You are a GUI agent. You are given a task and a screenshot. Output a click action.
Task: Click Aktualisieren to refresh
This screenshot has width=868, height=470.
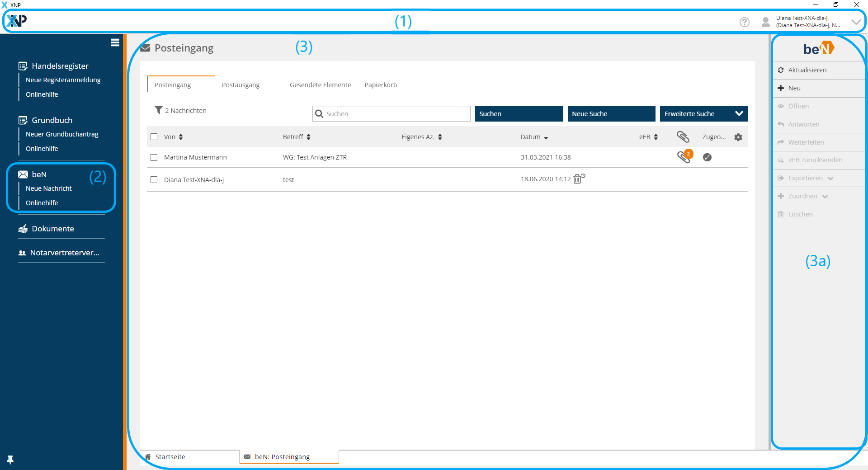(x=819, y=70)
